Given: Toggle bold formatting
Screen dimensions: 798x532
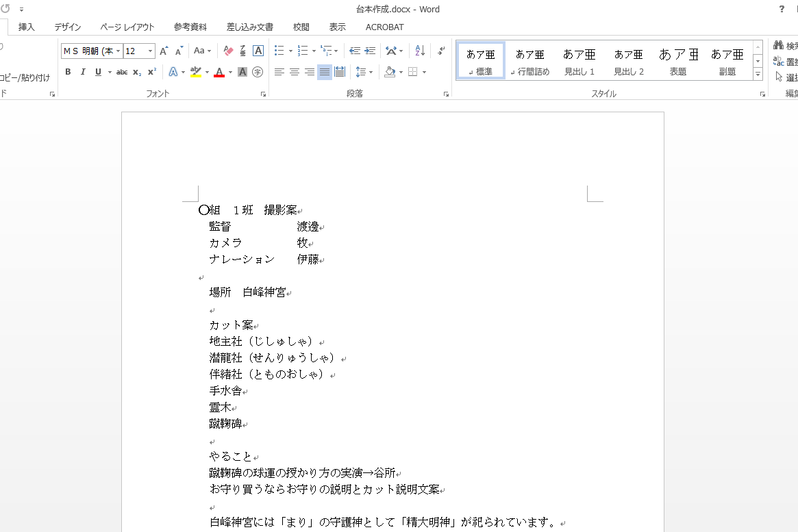Looking at the screenshot, I should pos(68,72).
